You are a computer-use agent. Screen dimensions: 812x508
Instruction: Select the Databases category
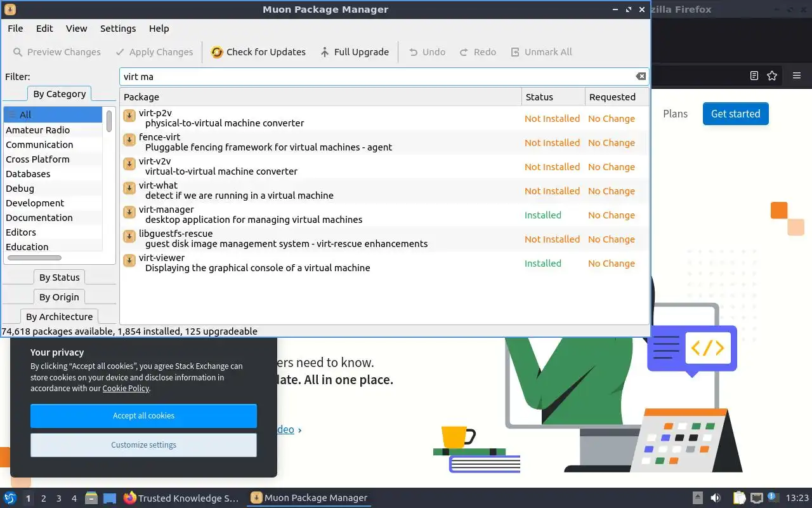click(53, 174)
